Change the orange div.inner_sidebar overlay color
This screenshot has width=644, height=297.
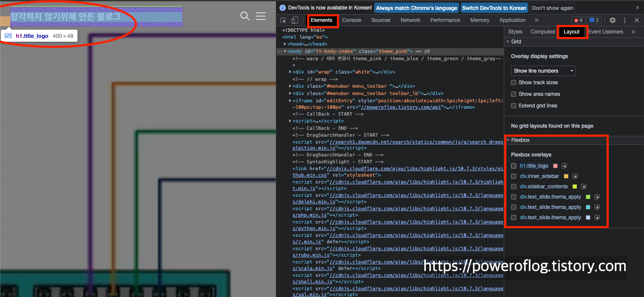pyautogui.click(x=566, y=176)
